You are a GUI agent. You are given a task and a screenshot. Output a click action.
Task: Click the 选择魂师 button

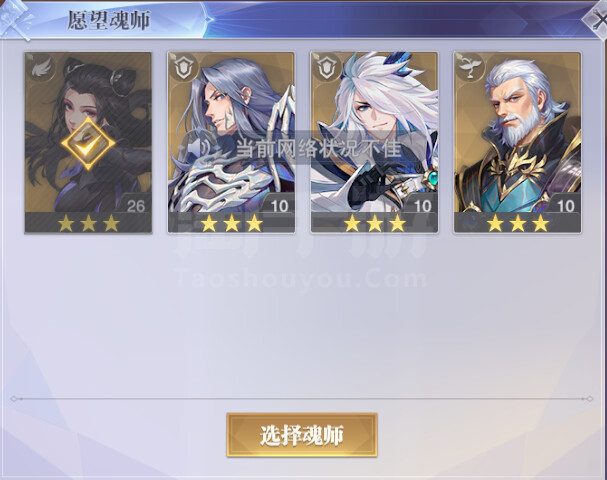[302, 435]
